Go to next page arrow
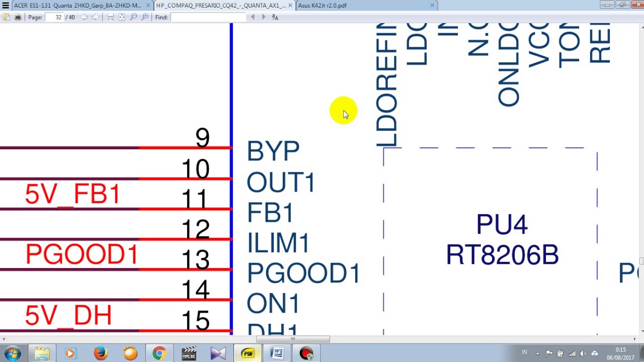 click(95, 17)
